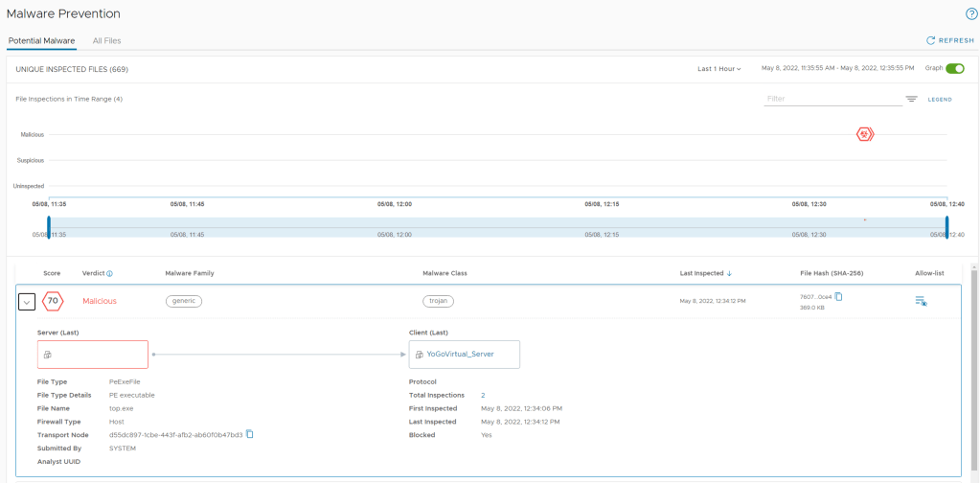The width and height of the screenshot is (980, 483).
Task: Switch to the All Files tab
Action: pyautogui.click(x=106, y=41)
